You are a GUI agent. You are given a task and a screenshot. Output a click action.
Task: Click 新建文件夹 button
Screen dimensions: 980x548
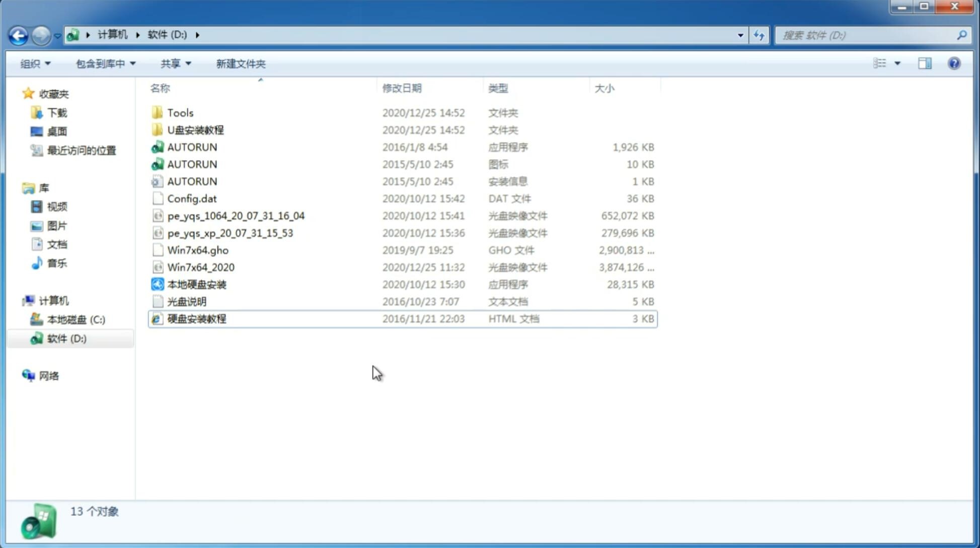coord(240,63)
